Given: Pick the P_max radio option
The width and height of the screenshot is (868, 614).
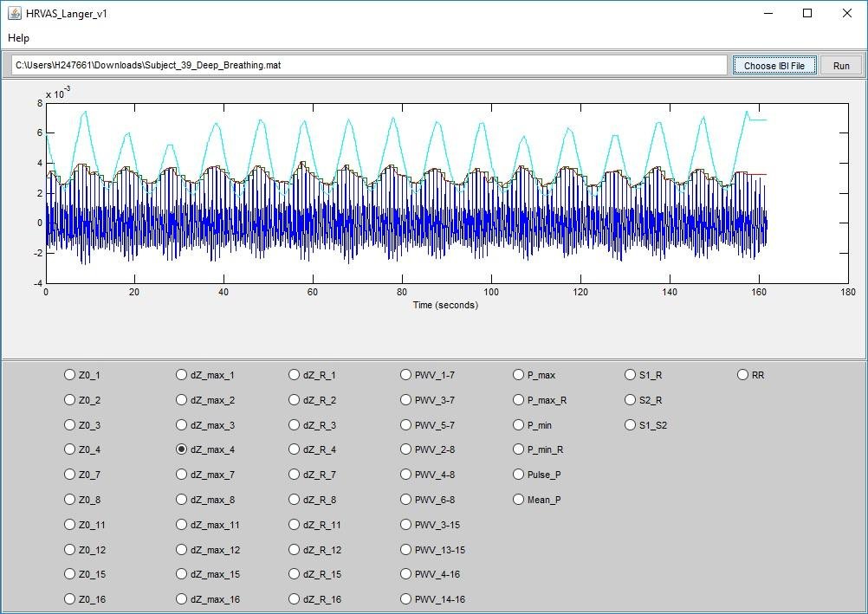Looking at the screenshot, I should [x=519, y=375].
